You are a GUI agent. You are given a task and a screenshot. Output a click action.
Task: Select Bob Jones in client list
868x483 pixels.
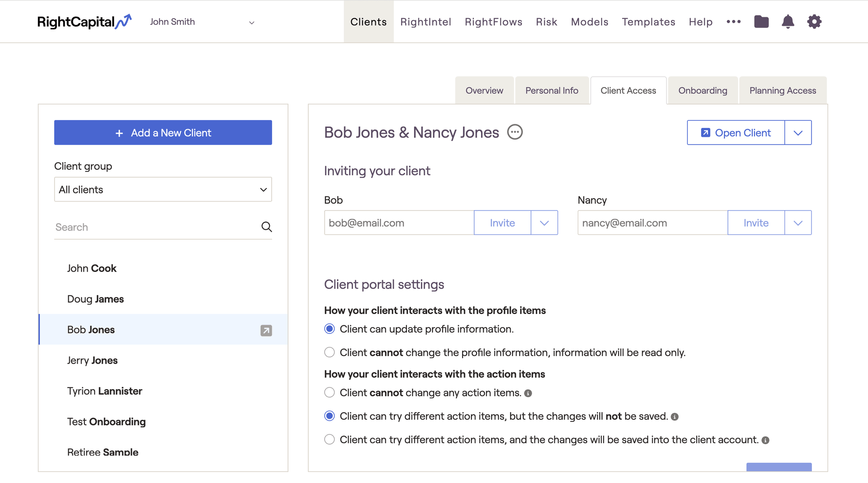(163, 330)
